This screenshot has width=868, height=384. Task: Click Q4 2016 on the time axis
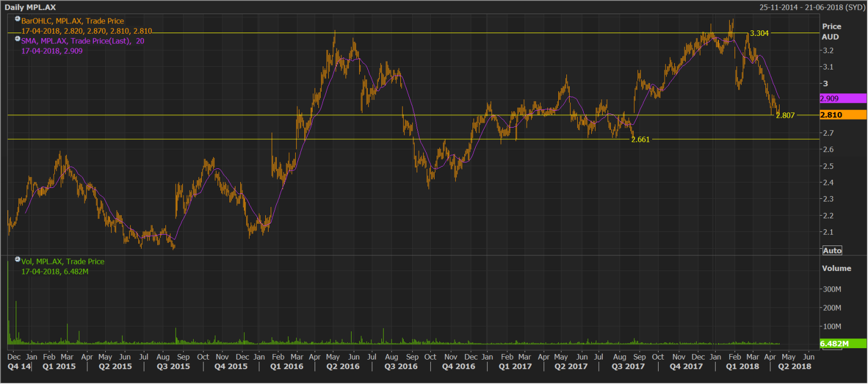[x=458, y=366]
